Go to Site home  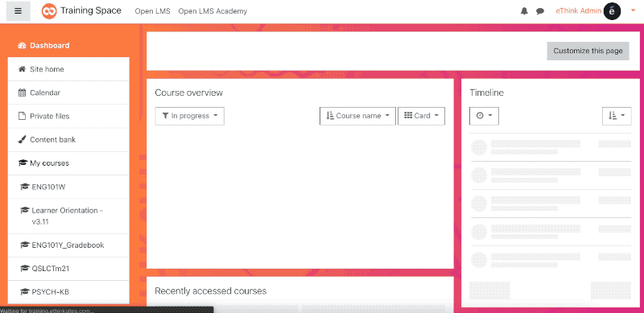(x=68, y=69)
